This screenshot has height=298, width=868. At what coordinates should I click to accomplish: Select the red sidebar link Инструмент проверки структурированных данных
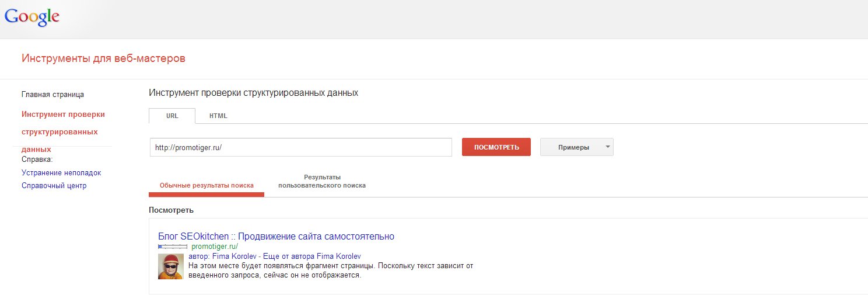coord(63,131)
